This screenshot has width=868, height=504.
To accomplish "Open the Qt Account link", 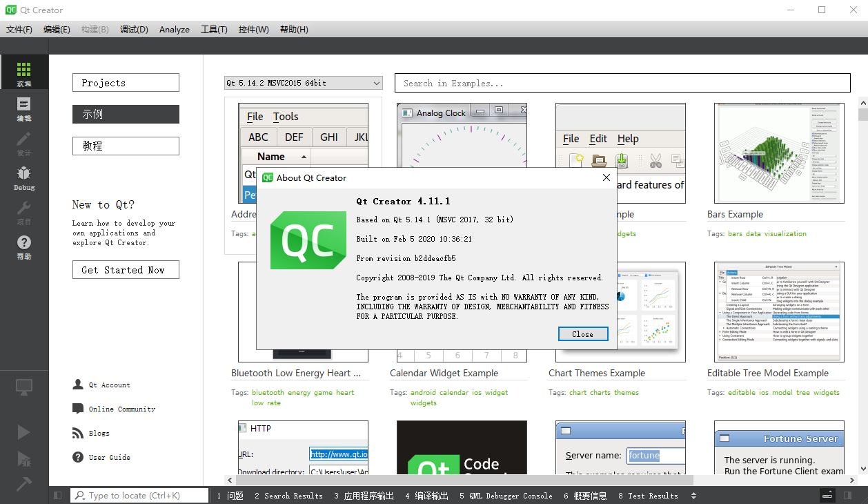I will (x=109, y=385).
